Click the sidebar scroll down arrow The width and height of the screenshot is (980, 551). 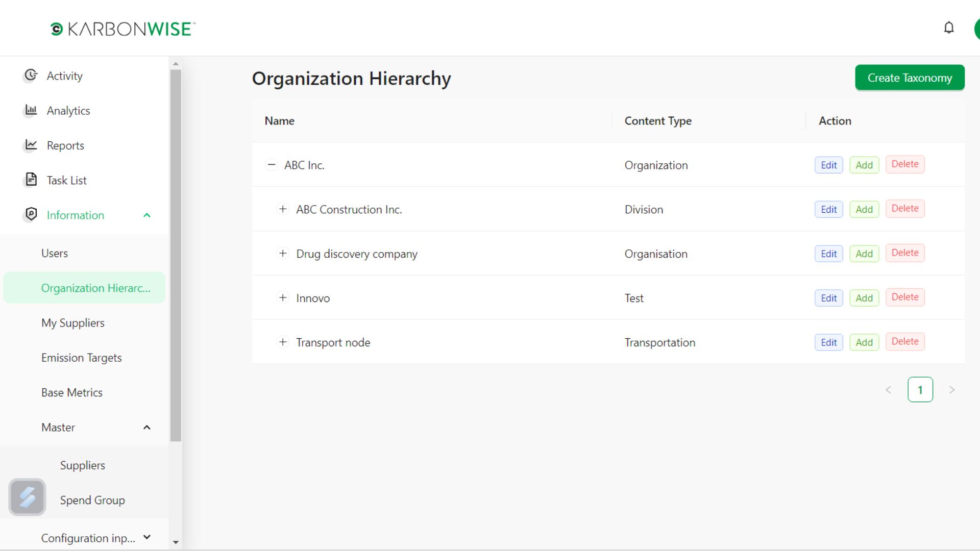[x=176, y=542]
